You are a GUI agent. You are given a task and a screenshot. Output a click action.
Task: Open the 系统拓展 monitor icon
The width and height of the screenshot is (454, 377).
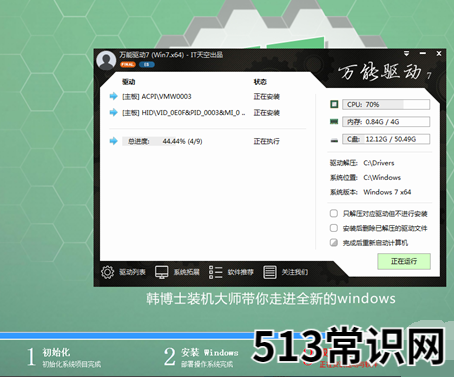(162, 272)
